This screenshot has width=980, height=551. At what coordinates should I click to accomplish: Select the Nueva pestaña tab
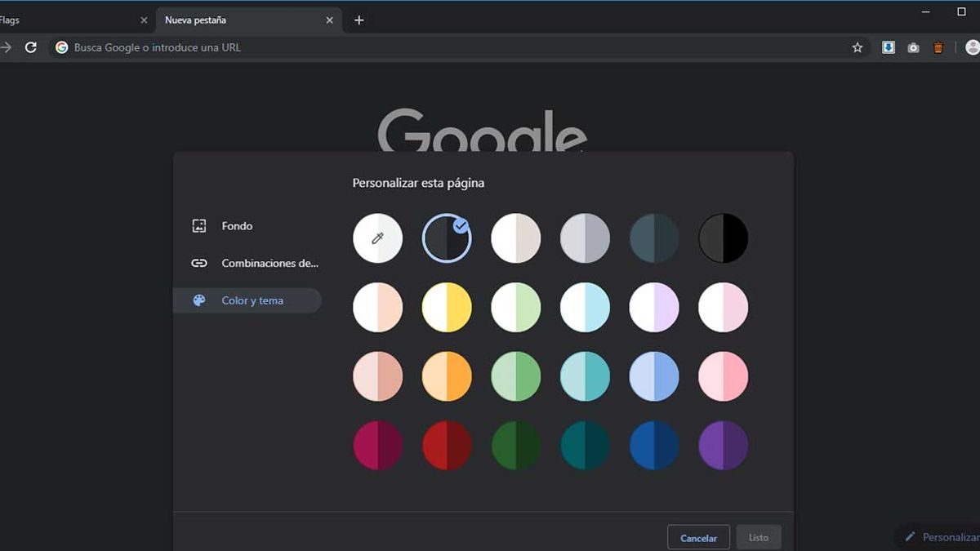tap(248, 20)
